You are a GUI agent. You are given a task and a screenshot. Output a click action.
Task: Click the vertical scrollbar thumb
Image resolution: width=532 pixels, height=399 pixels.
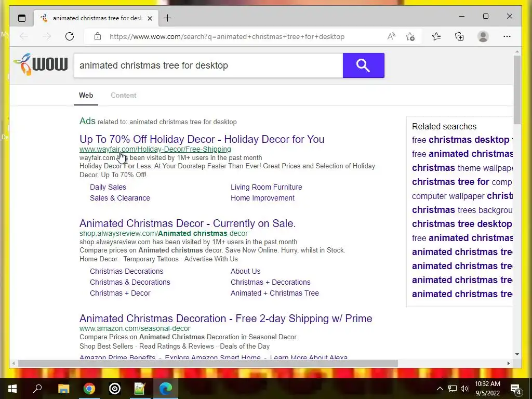517,89
